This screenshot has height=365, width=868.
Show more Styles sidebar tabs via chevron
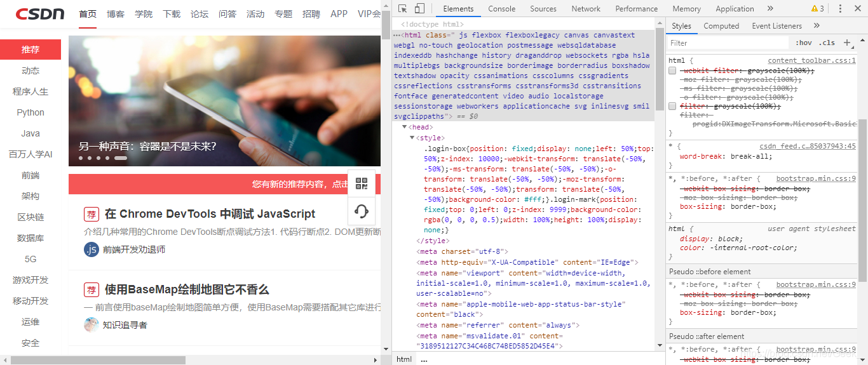pos(817,26)
